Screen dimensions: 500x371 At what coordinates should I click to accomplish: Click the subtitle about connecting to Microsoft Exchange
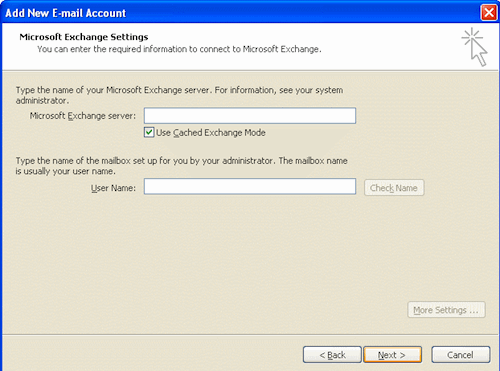(x=179, y=49)
